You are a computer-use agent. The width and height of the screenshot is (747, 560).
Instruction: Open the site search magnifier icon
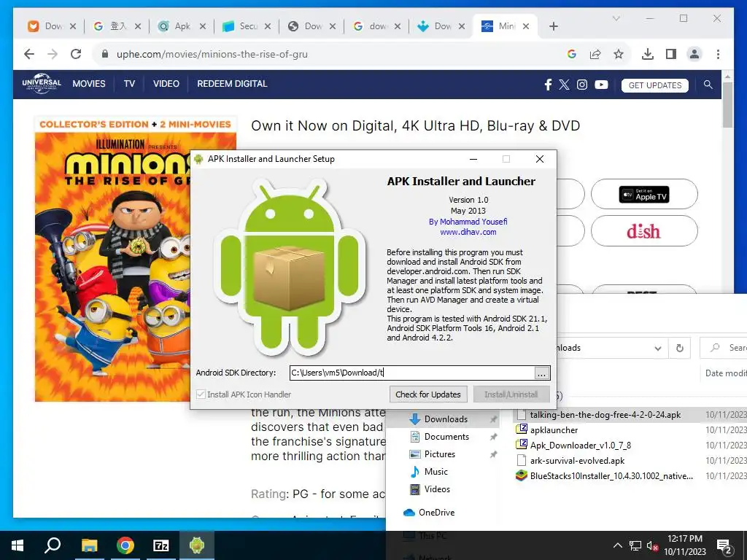coord(708,85)
